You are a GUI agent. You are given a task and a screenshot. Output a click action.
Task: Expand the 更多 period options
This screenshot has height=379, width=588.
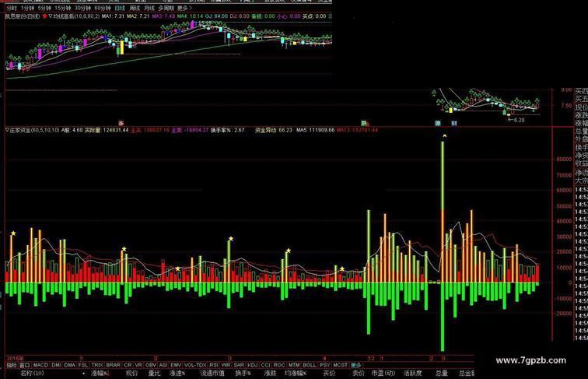pos(184,8)
